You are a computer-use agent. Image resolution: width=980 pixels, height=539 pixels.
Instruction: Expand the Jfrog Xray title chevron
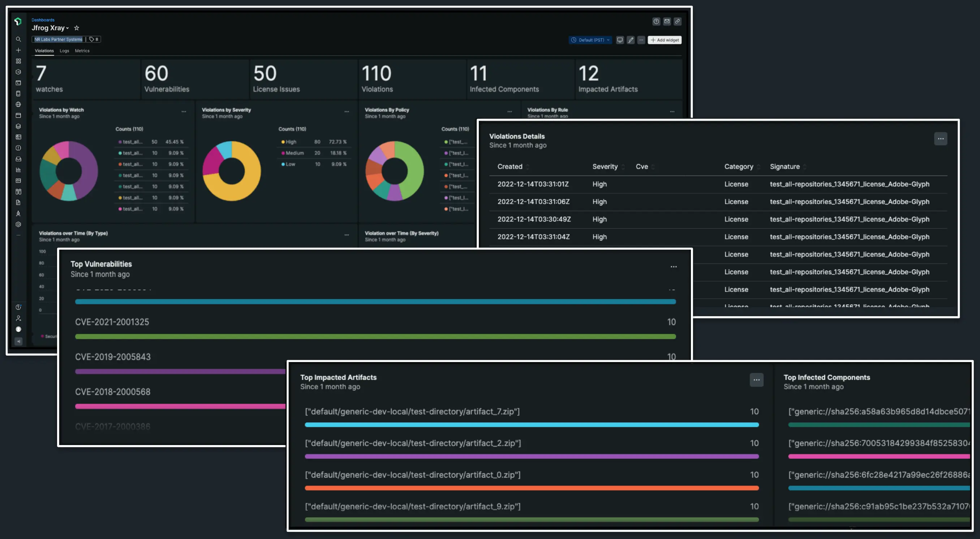click(x=67, y=28)
